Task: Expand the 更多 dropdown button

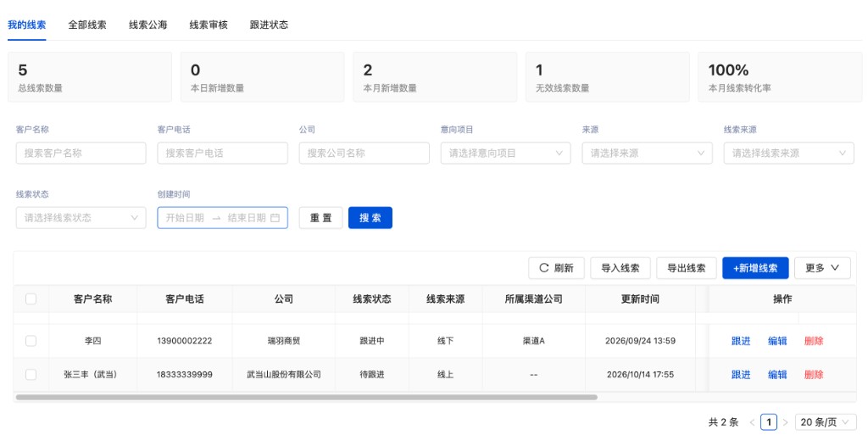Action: (822, 268)
